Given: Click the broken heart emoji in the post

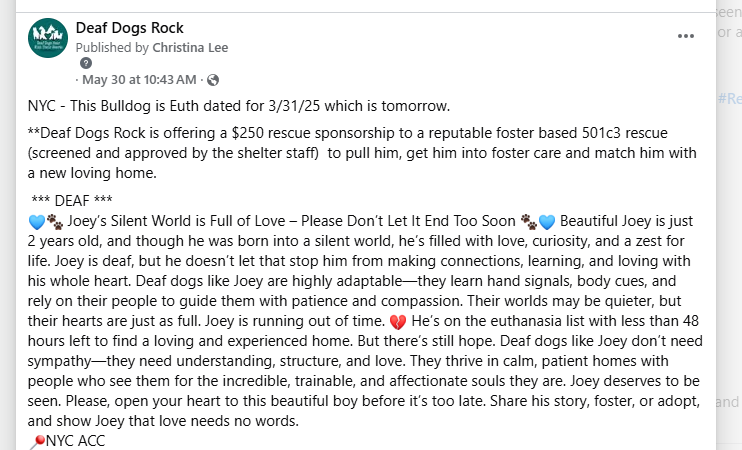Looking at the screenshot, I should pyautogui.click(x=398, y=322).
